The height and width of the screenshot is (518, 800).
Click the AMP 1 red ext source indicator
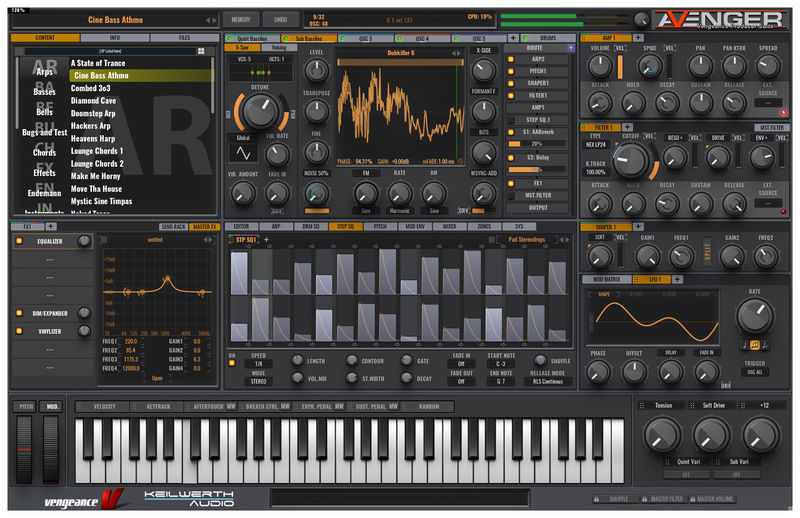coord(783,112)
